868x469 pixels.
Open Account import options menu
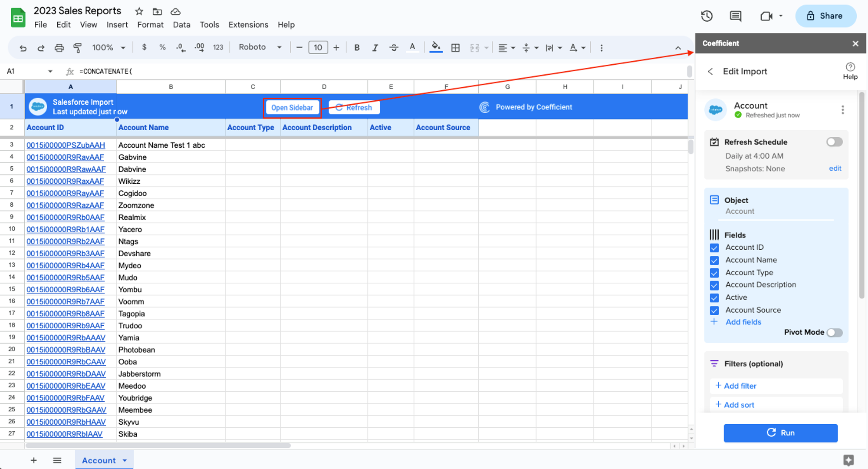[x=842, y=110]
